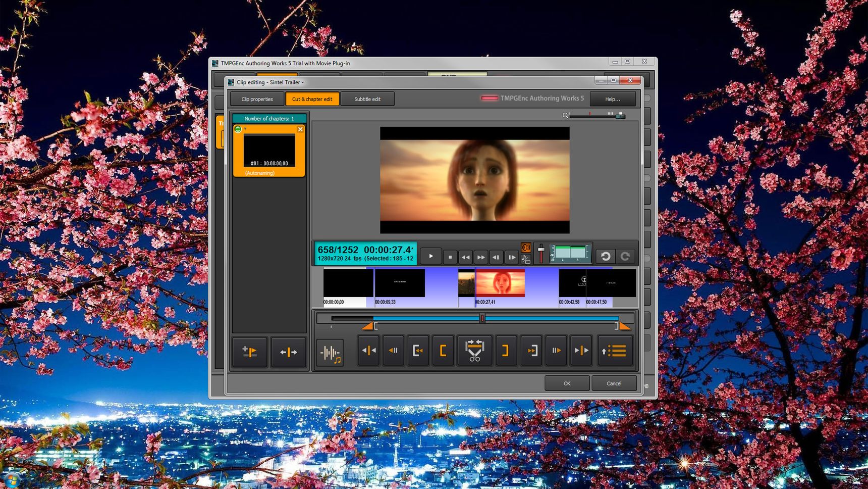Select chapter thumbnail #01 : 00:00:00,00
Screen dimensions: 868x489
(269, 151)
